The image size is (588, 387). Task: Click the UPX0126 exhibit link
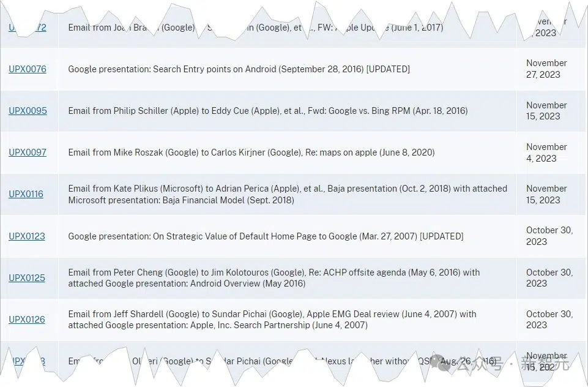pyautogui.click(x=27, y=320)
